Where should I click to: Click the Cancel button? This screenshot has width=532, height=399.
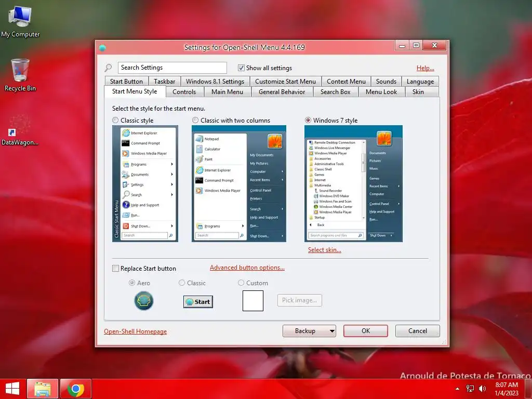click(418, 331)
